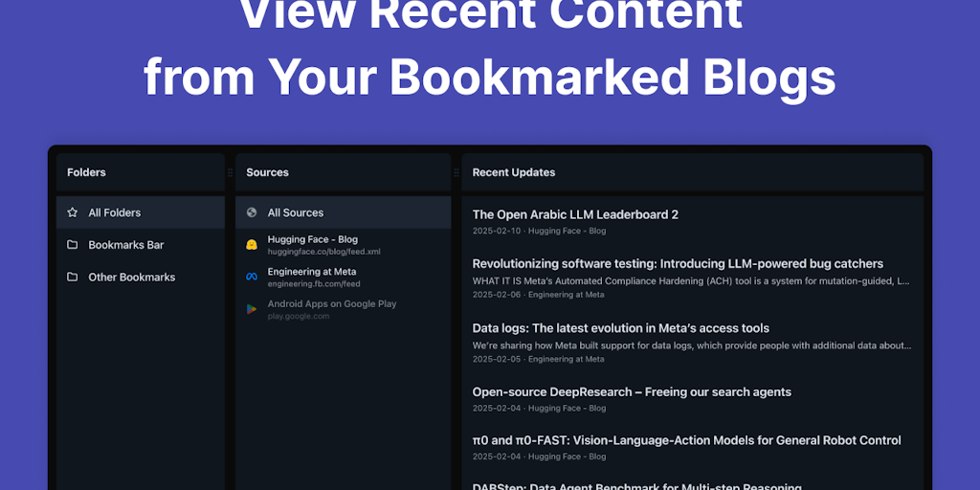Select the All Folders star icon
The width and height of the screenshot is (980, 490).
click(x=73, y=212)
